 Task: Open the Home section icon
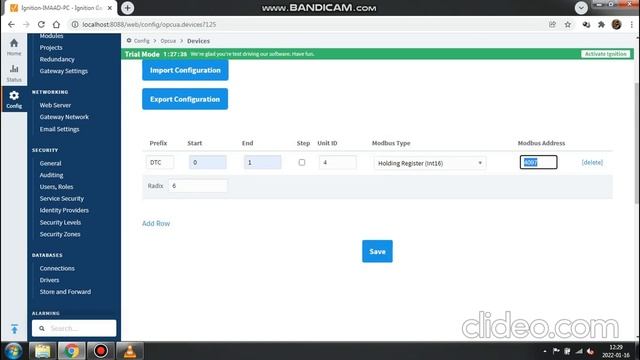tap(14, 47)
